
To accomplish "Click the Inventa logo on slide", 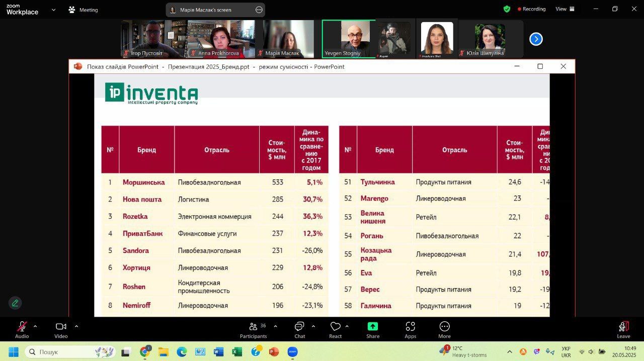I will (151, 94).
